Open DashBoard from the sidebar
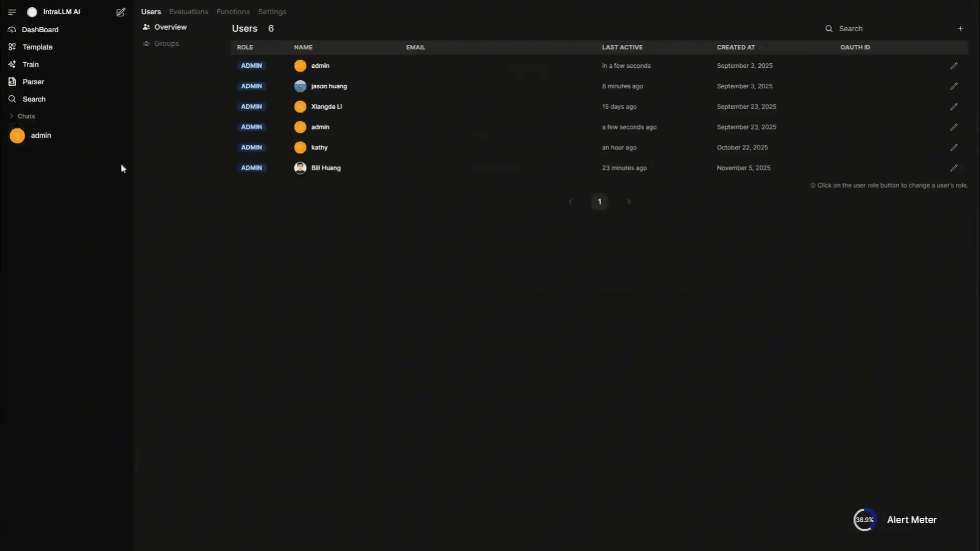This screenshot has width=980, height=551. (x=33, y=30)
